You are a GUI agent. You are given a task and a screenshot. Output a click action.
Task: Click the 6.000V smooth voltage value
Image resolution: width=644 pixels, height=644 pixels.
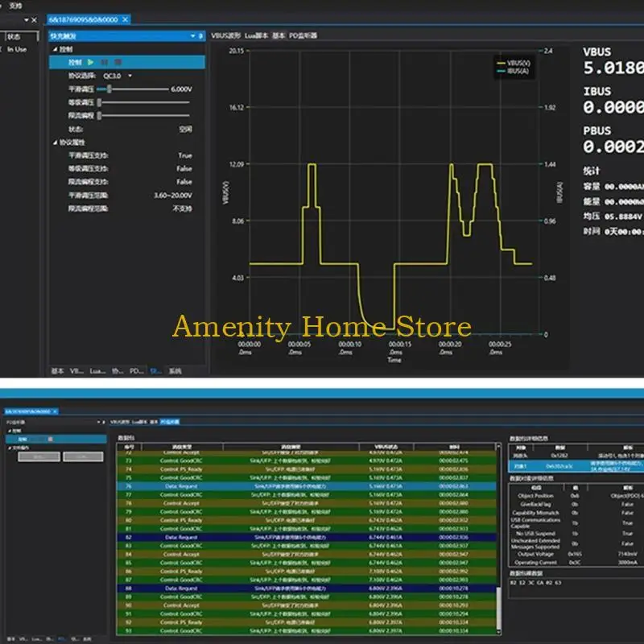[181, 89]
